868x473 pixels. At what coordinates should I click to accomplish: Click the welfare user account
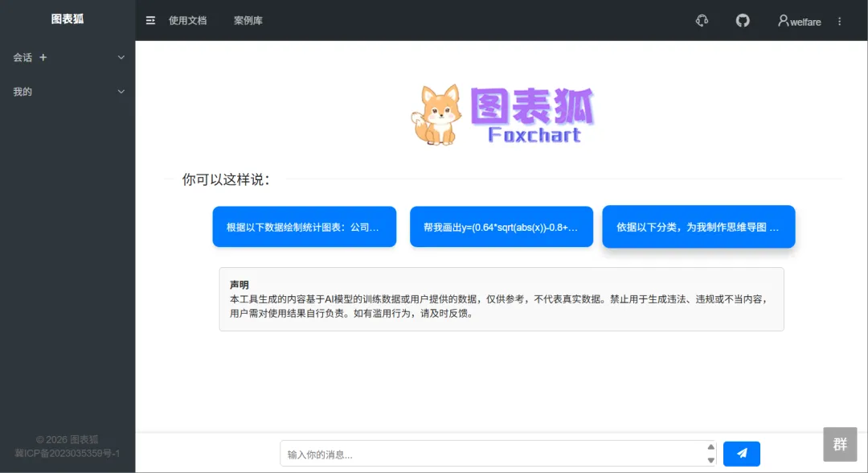800,21
